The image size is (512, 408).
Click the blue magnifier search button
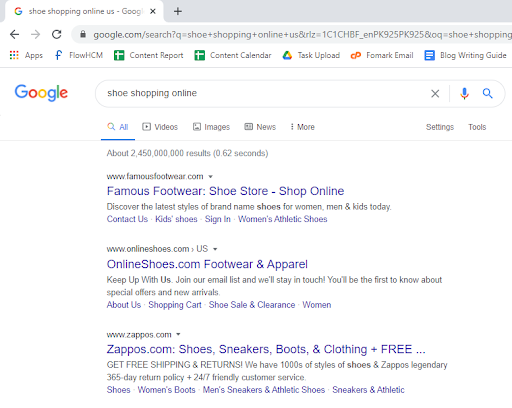(488, 94)
